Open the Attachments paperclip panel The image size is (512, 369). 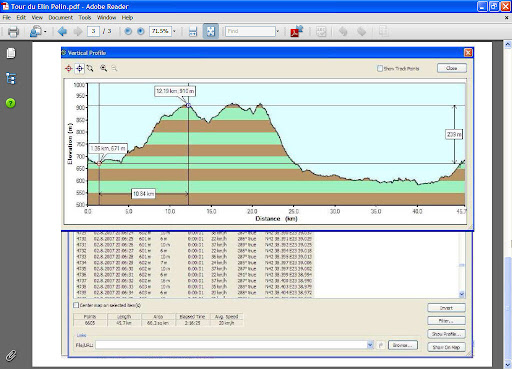click(11, 355)
